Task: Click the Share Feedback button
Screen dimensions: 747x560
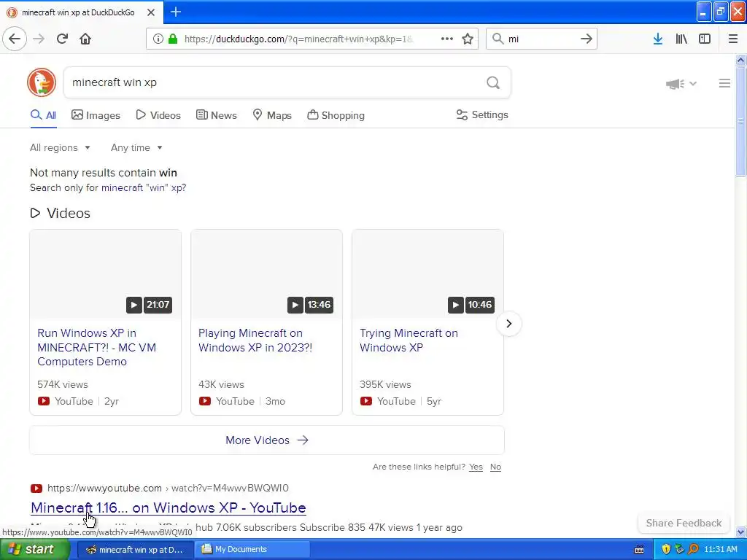Action: pyautogui.click(x=684, y=523)
